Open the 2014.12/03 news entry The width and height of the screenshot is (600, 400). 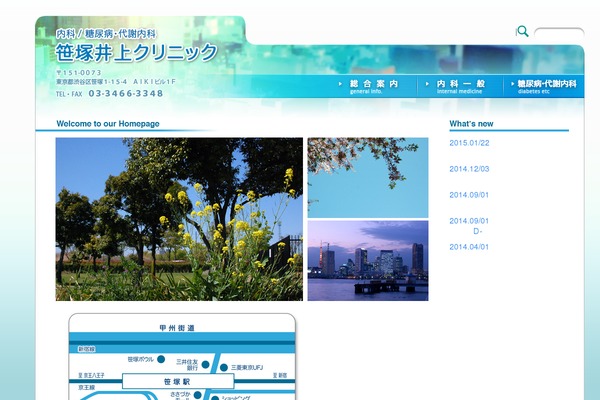coord(469,169)
